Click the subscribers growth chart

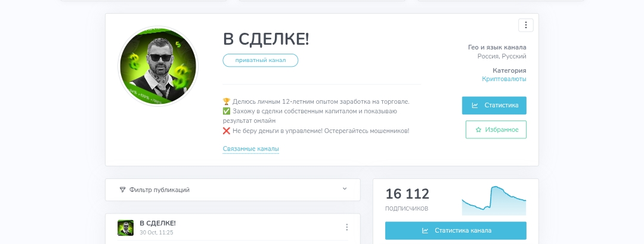[x=494, y=200]
